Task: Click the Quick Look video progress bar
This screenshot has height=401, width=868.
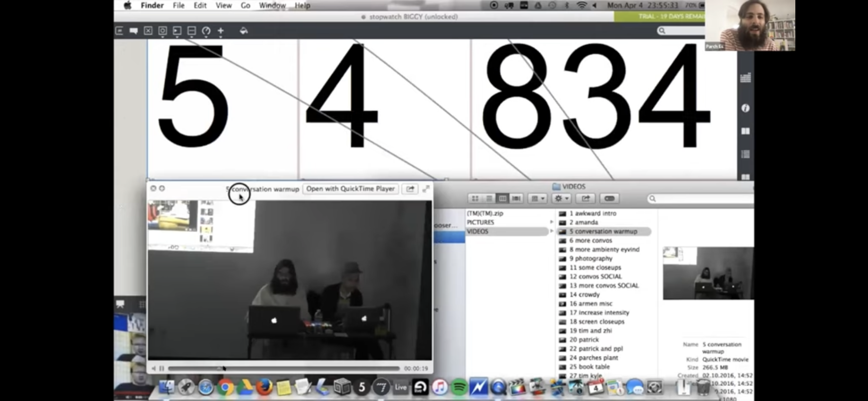Action: tap(284, 369)
